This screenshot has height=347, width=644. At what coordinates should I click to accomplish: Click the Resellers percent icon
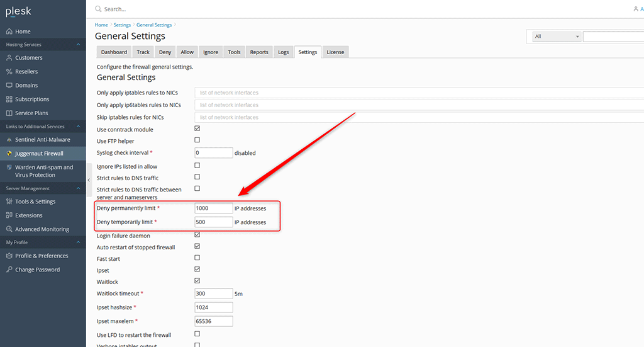pos(9,72)
